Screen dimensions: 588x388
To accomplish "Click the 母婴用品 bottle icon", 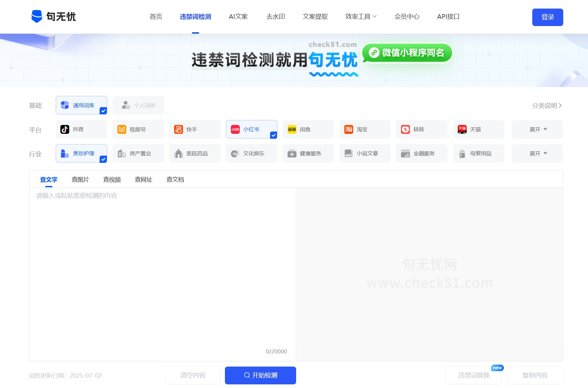I will pos(462,153).
